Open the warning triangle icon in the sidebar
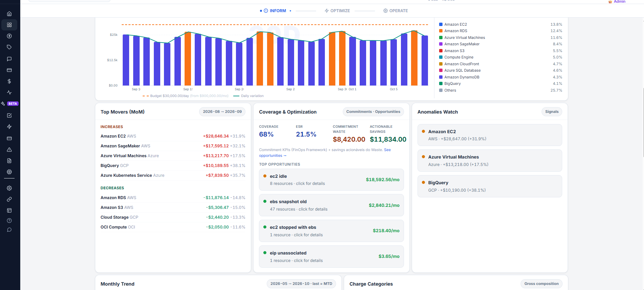The width and height of the screenshot is (644, 290). tap(9, 150)
